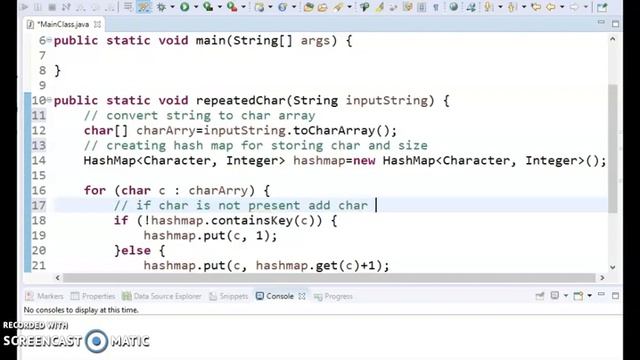Click the editor scroll up arrow
The image size is (640, 360).
click(x=613, y=40)
